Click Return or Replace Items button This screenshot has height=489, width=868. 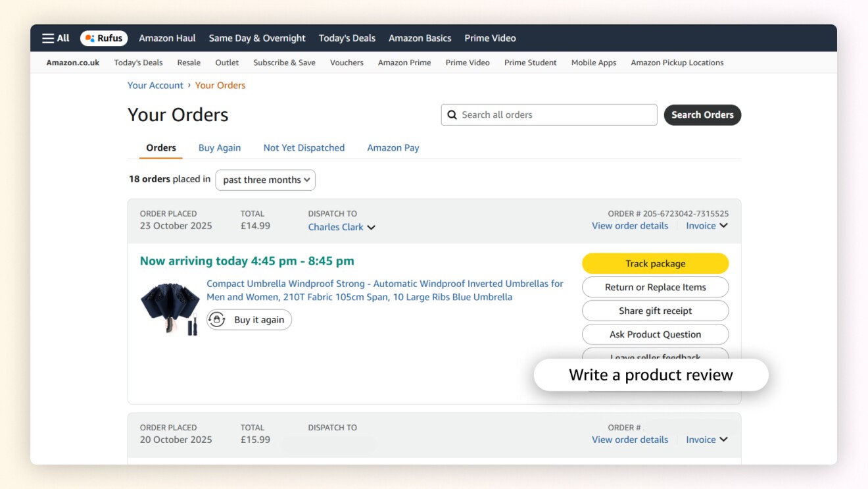pos(655,287)
